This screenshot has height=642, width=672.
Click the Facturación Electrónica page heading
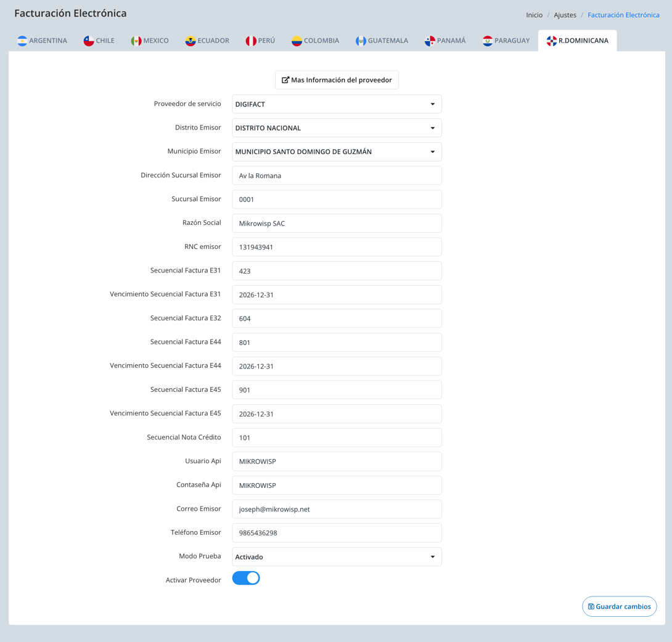70,14
